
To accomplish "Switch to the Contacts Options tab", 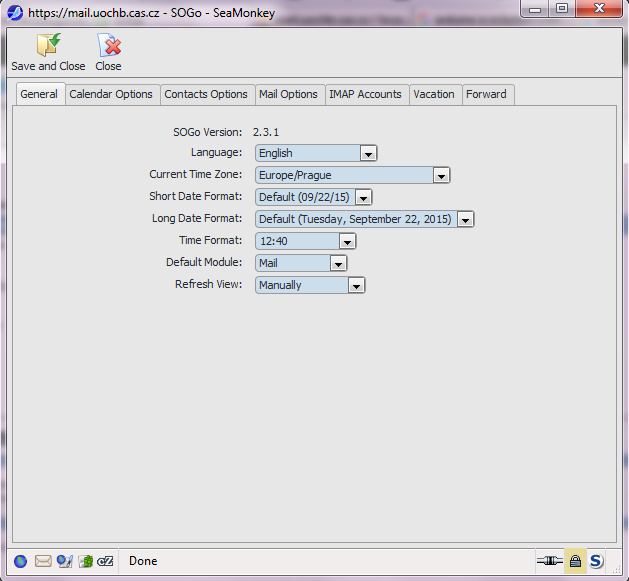I will (x=206, y=94).
